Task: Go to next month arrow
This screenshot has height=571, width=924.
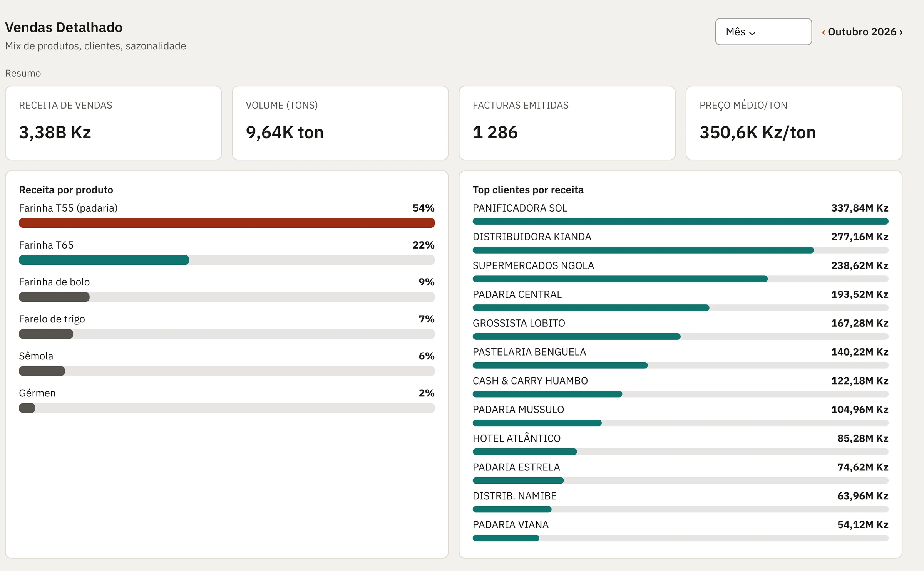Action: click(901, 32)
